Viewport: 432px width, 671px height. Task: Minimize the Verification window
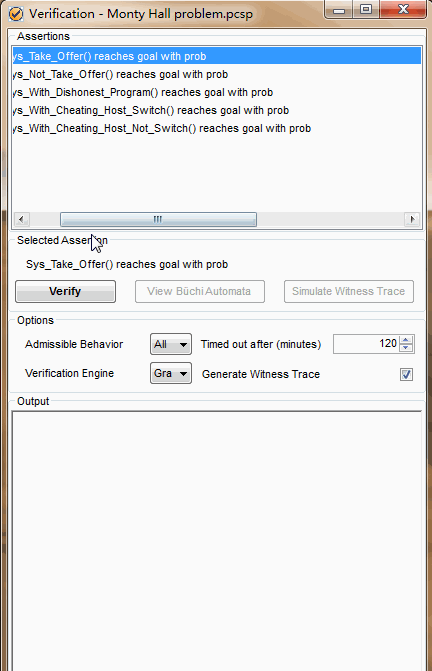click(339, 10)
